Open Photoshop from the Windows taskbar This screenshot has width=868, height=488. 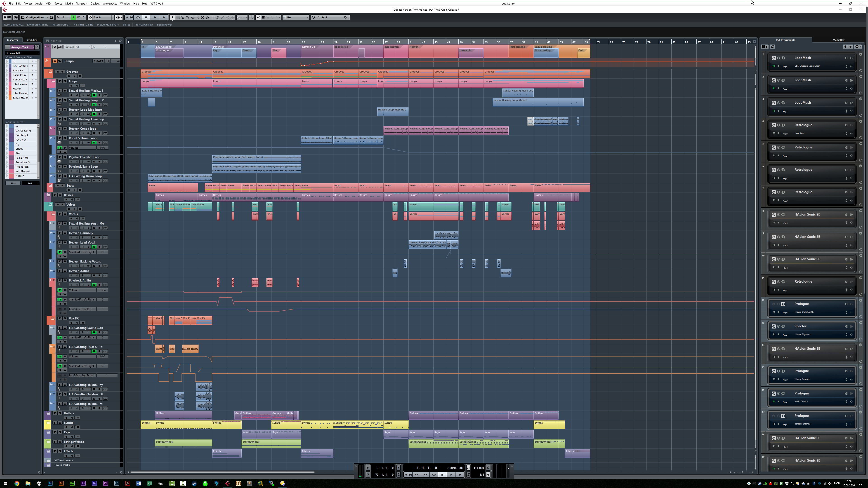50,483
